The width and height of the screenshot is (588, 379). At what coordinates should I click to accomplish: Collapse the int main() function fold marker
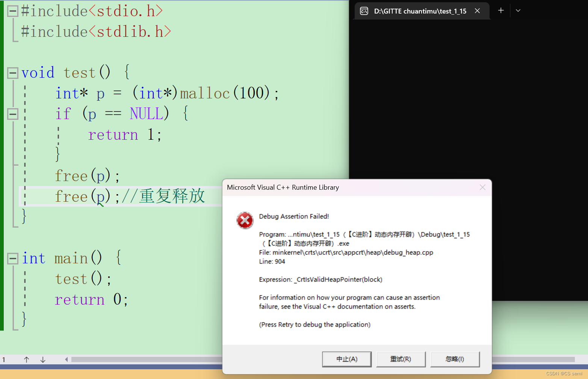(13, 258)
